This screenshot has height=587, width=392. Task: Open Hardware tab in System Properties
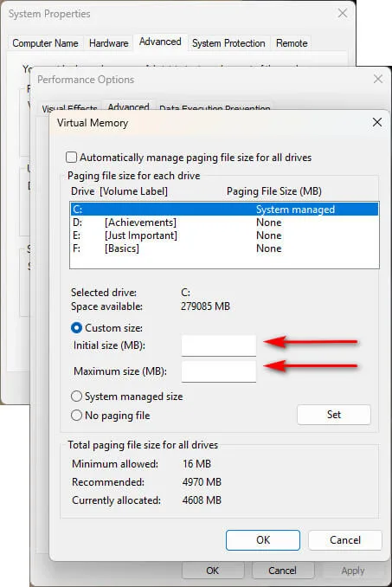108,43
